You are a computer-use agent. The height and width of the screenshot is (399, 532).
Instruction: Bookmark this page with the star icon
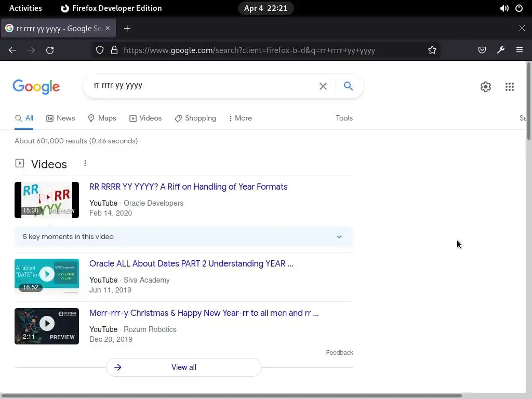coord(432,50)
